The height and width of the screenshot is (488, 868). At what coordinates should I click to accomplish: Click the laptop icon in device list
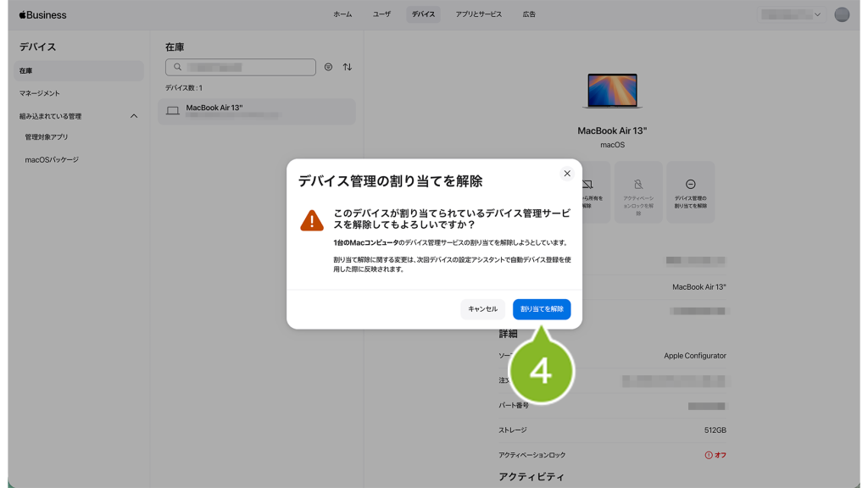pyautogui.click(x=173, y=111)
